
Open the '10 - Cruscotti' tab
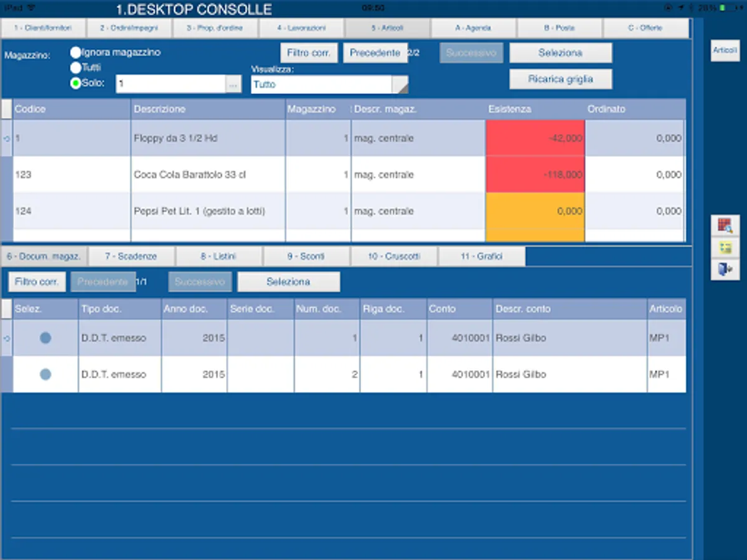point(393,256)
